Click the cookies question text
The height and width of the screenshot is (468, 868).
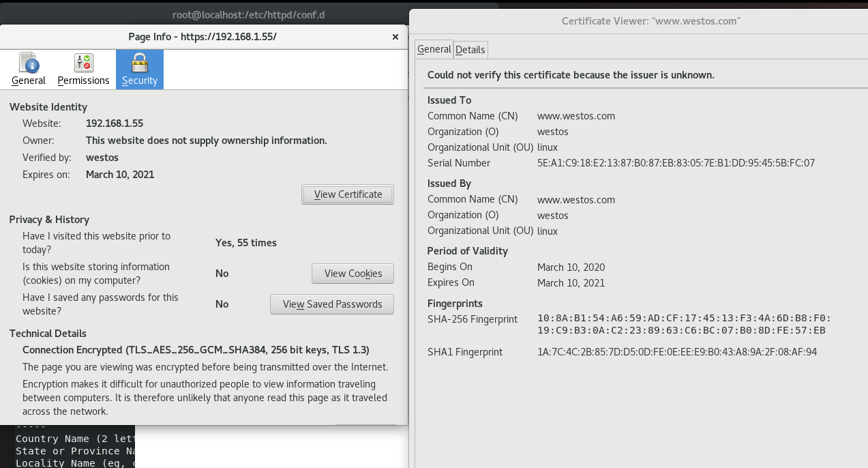click(96, 274)
